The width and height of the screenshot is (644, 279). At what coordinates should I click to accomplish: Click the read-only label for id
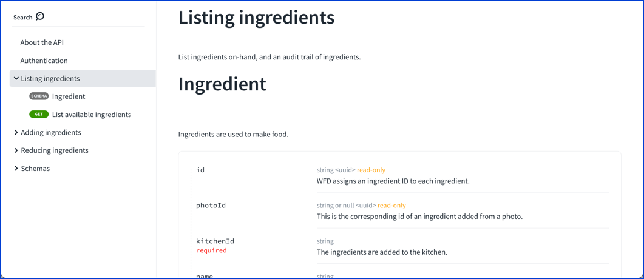[x=371, y=170]
